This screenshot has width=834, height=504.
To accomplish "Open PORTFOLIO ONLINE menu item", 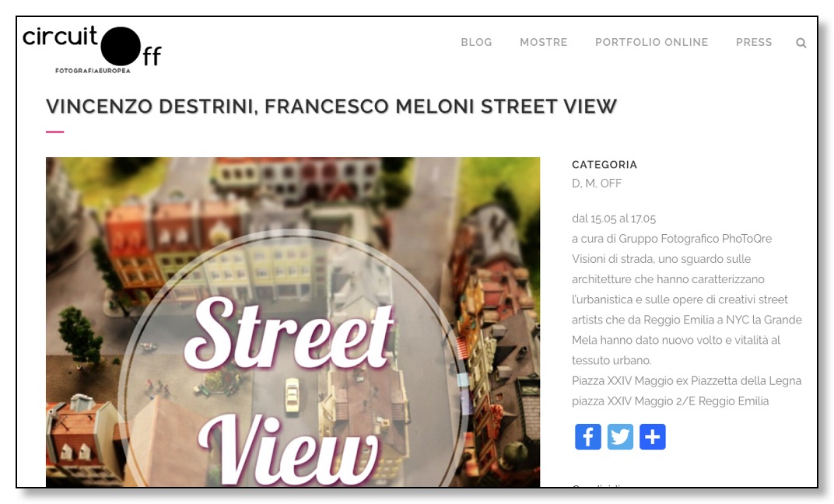I will (652, 42).
